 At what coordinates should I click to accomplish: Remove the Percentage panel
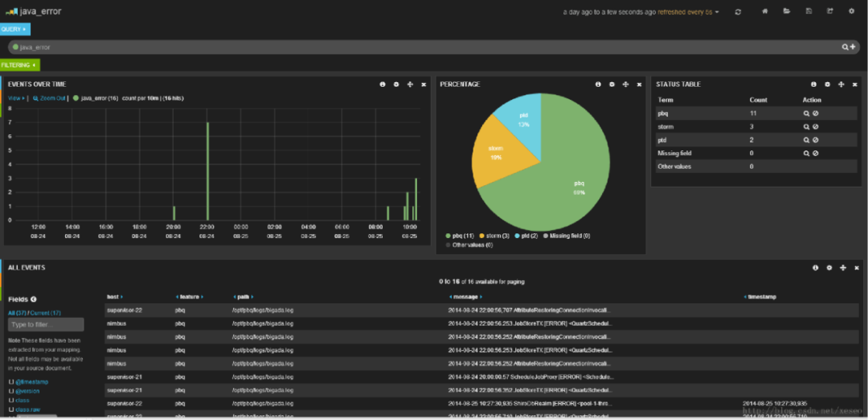tap(640, 84)
